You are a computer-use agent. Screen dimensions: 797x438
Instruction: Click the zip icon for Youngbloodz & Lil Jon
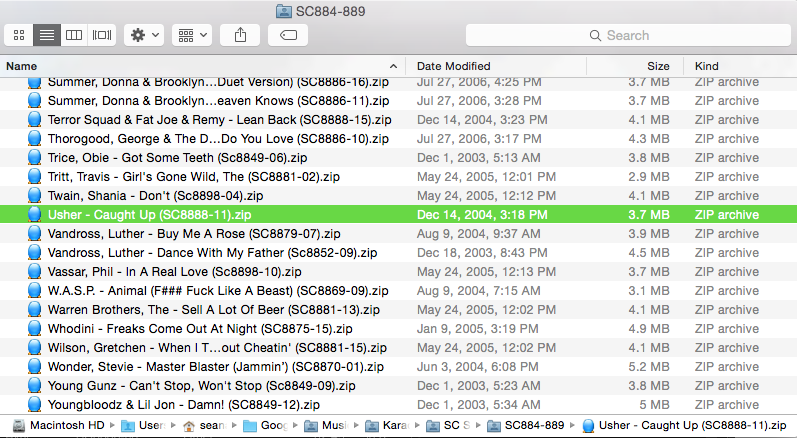(x=34, y=405)
